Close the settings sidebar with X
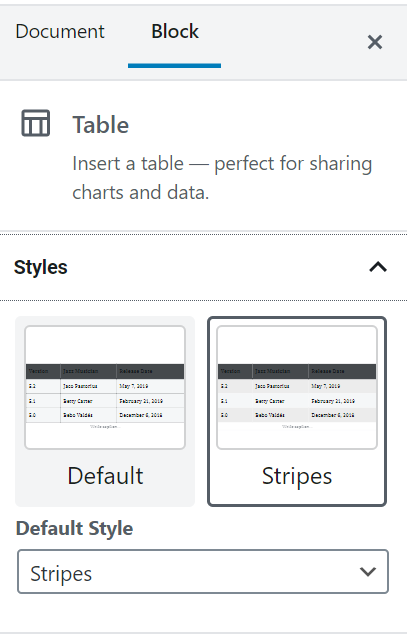The image size is (407, 638). tap(374, 42)
